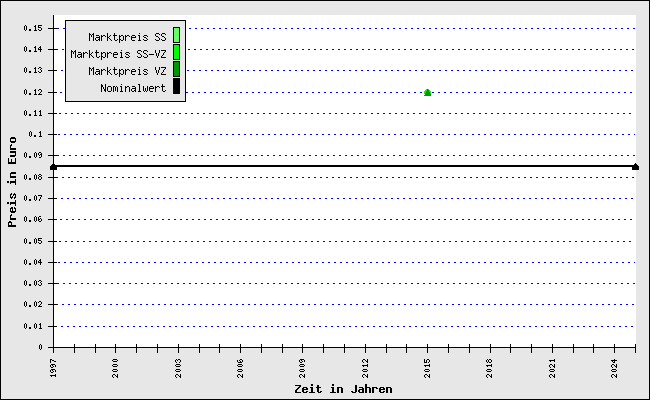The width and height of the screenshot is (650, 400).
Task: Click the 0.1 y-axis label
Action: (x=35, y=134)
